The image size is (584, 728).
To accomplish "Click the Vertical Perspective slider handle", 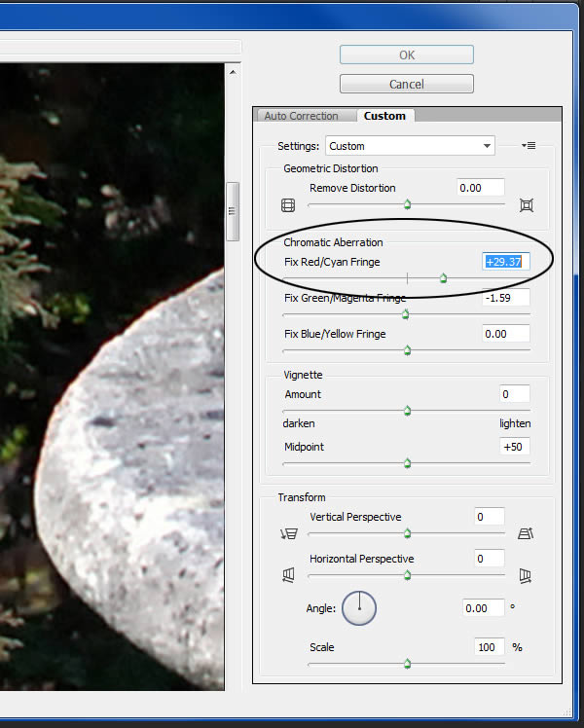I will pos(407,534).
